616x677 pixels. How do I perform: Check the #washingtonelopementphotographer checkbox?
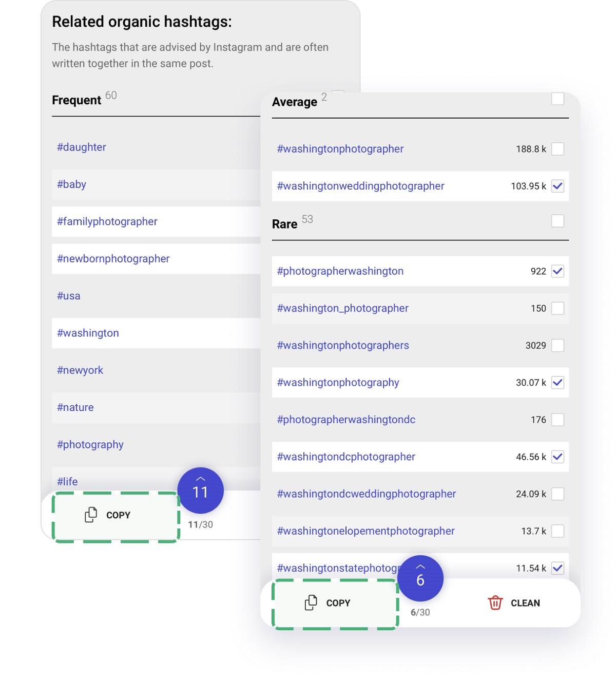[557, 531]
